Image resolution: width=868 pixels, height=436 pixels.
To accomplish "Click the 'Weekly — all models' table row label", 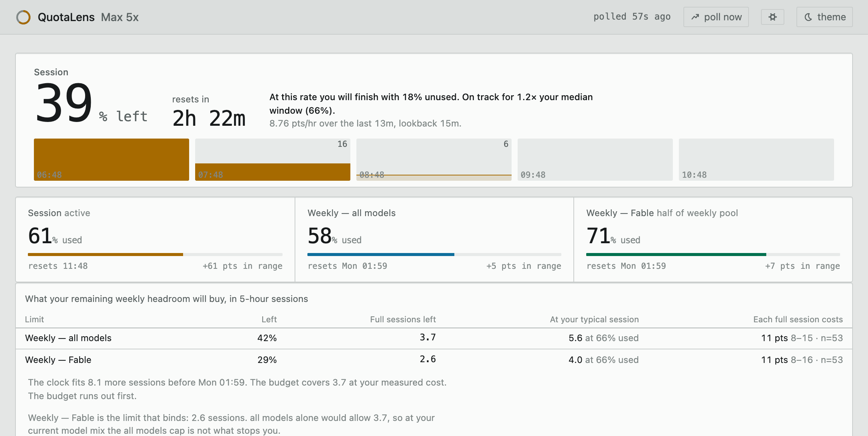I will point(68,338).
